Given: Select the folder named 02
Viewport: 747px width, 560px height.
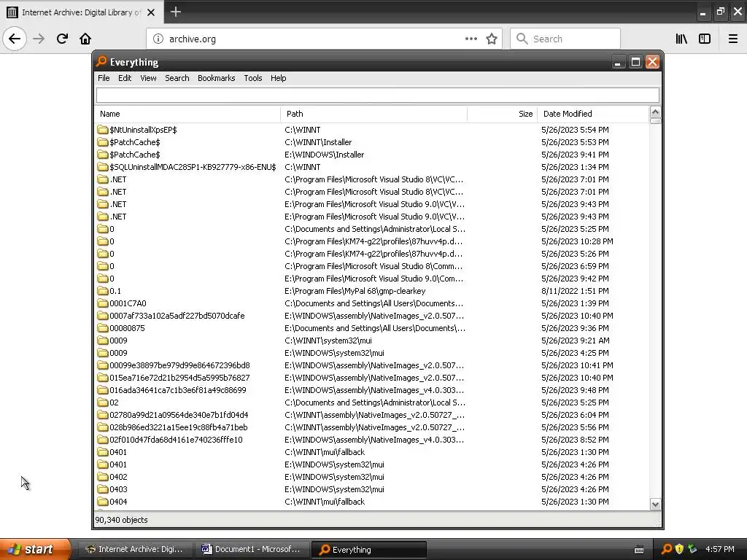Looking at the screenshot, I should [114, 402].
